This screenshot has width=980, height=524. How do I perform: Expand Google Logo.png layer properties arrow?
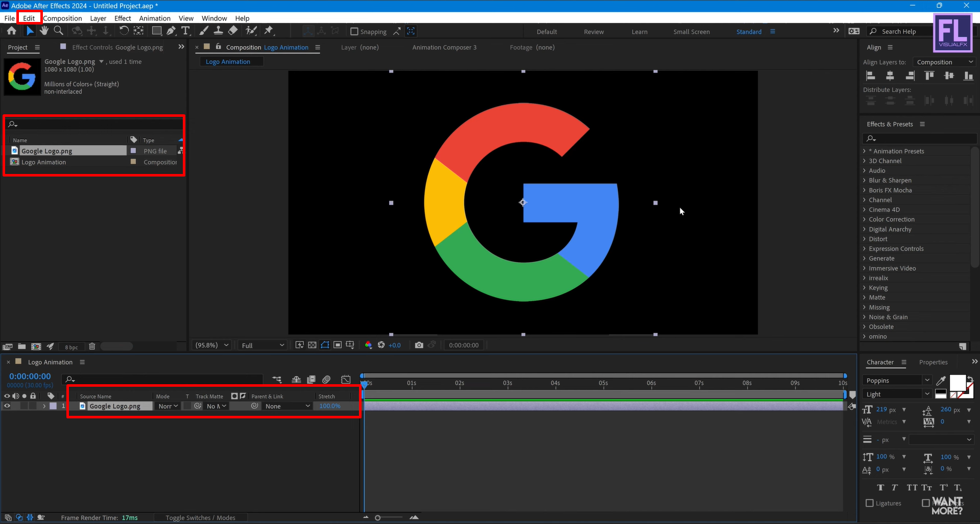(44, 406)
